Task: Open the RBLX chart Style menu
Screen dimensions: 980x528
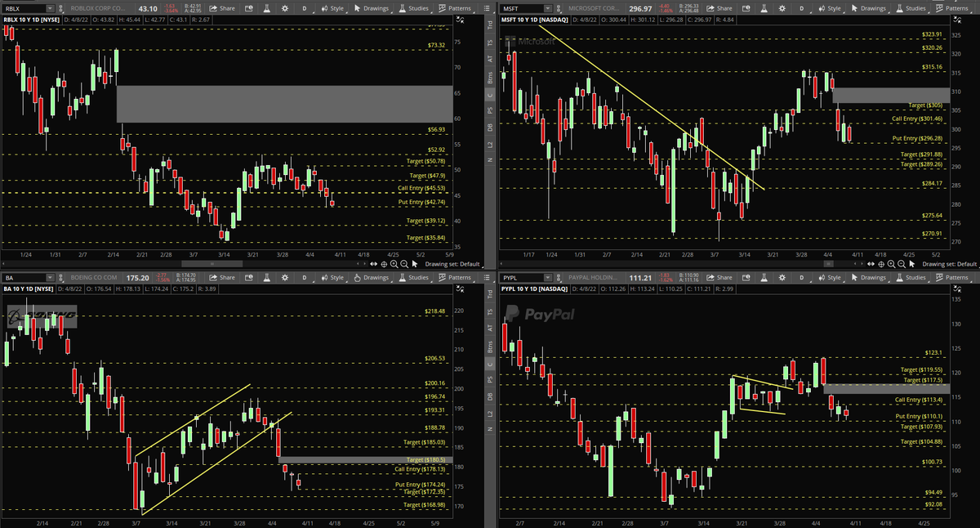Action: click(x=332, y=7)
